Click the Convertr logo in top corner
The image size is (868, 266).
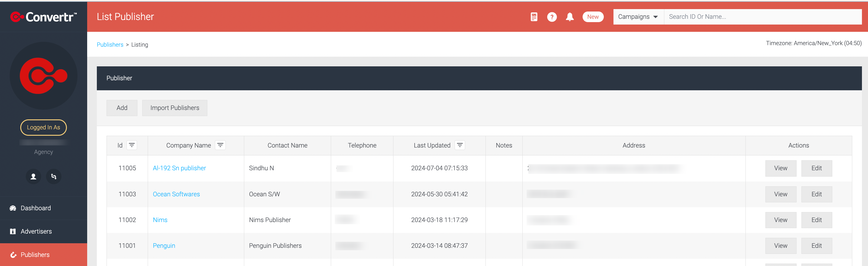coord(44,17)
